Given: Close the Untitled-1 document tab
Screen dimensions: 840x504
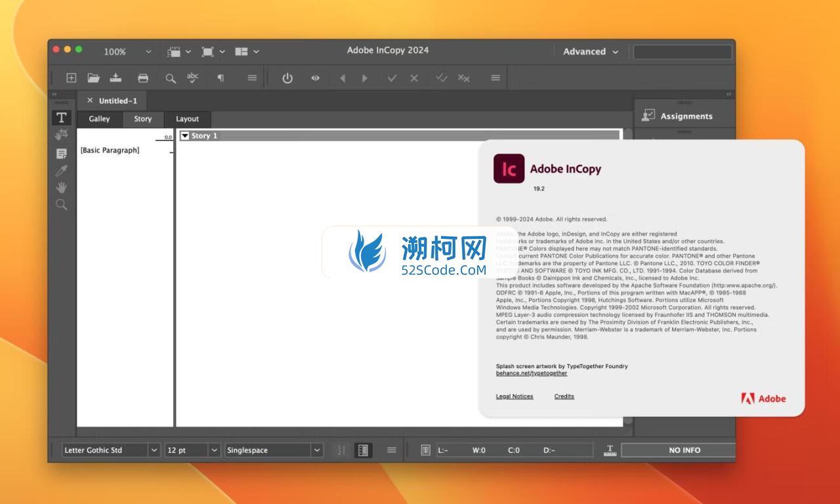Looking at the screenshot, I should pos(90,100).
